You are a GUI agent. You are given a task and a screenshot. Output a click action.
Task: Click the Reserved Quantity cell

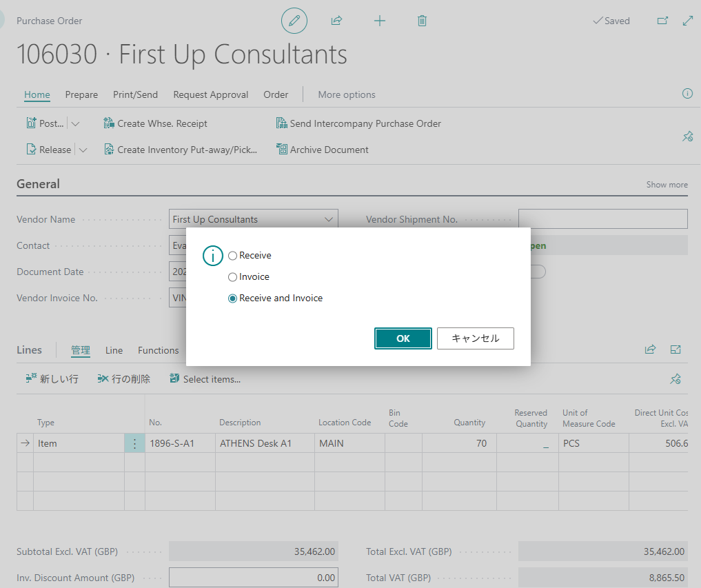[527, 443]
